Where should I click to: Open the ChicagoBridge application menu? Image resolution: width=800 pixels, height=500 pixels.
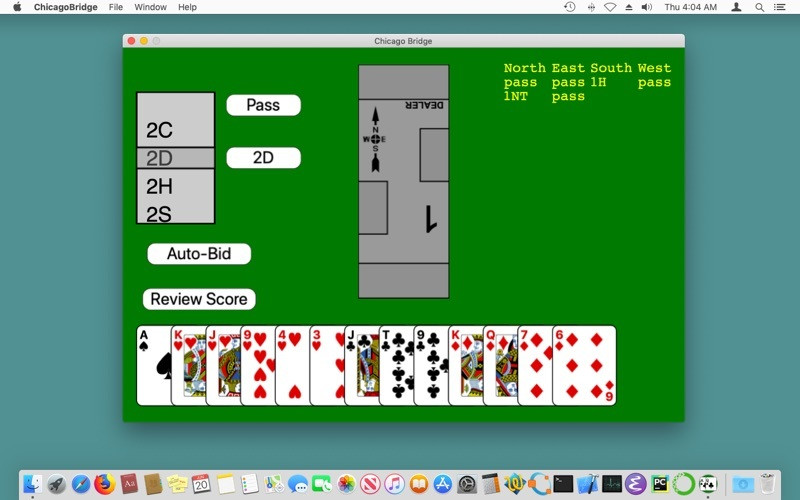(x=65, y=7)
